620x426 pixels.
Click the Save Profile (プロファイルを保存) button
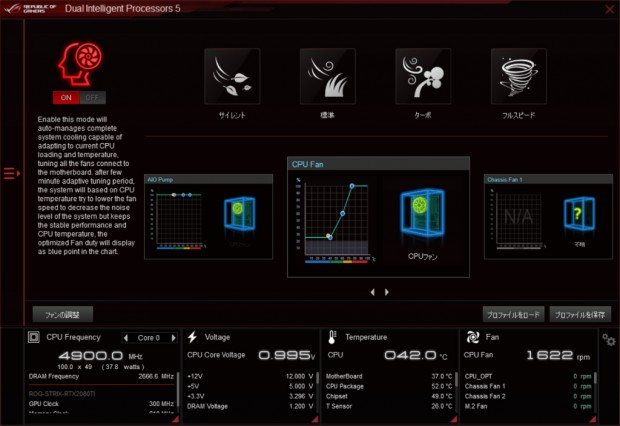click(x=580, y=315)
